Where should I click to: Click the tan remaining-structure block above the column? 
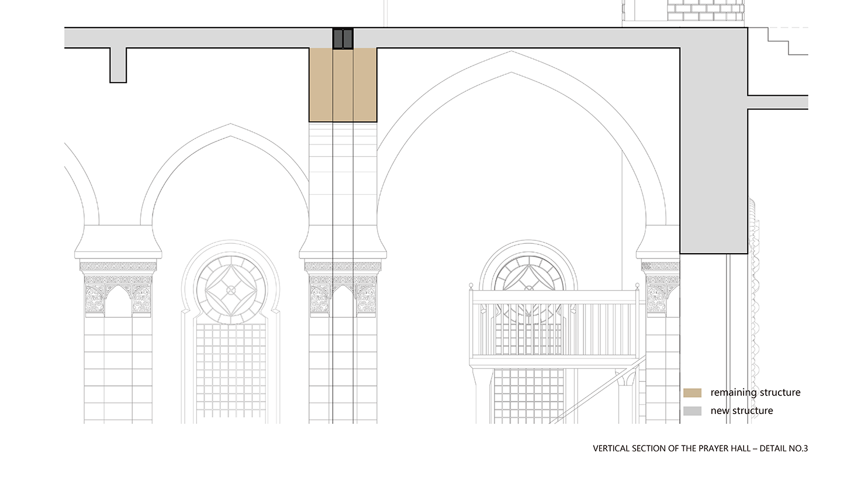click(343, 85)
